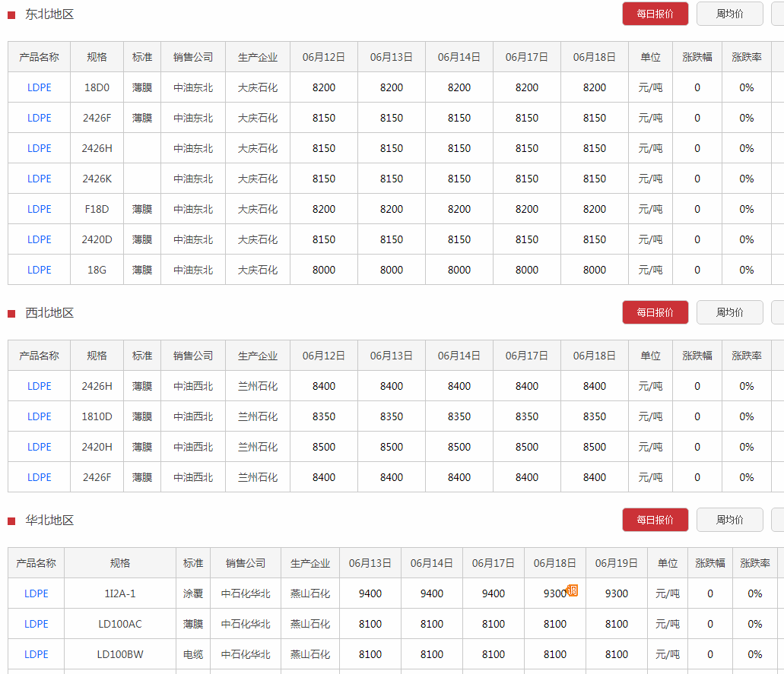Open LDPE link in 东北 2426F row
Screen dimensions: 784x674
39,118
